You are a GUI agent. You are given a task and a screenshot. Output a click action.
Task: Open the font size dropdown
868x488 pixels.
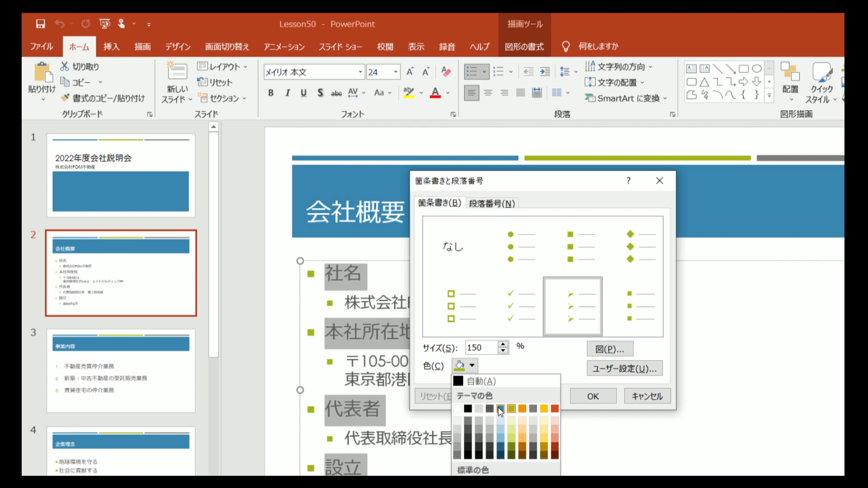click(x=396, y=72)
